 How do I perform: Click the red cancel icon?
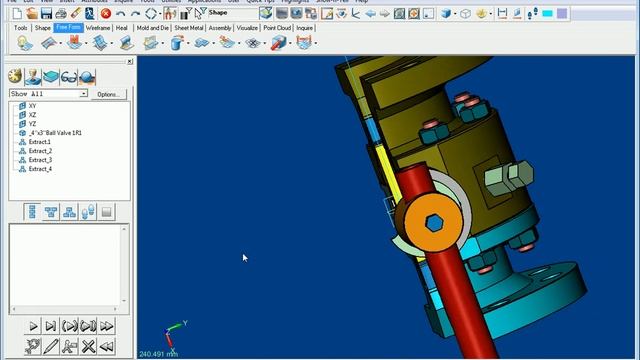click(x=106, y=13)
